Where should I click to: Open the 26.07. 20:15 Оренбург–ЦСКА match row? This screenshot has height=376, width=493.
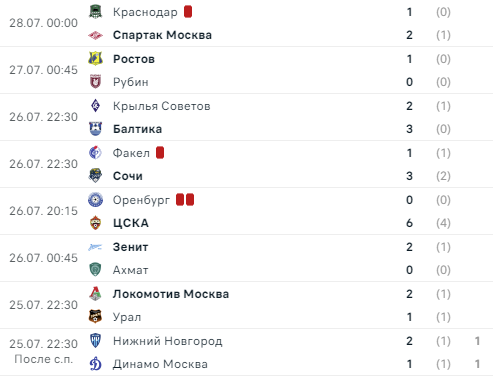coord(246,211)
